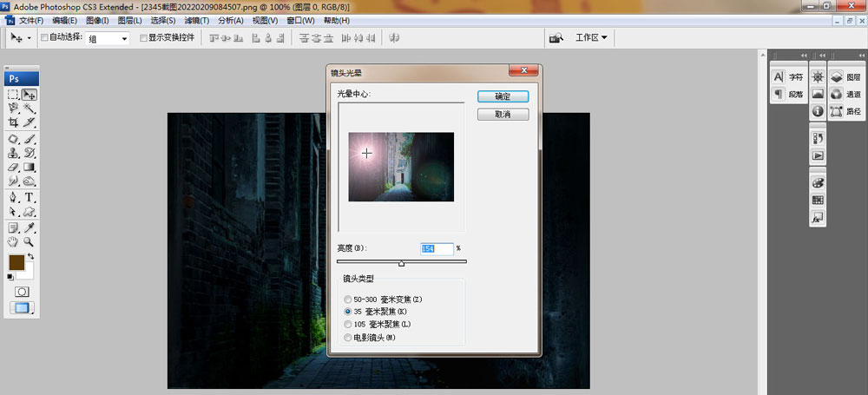Select the Eyedropper tool

point(30,227)
